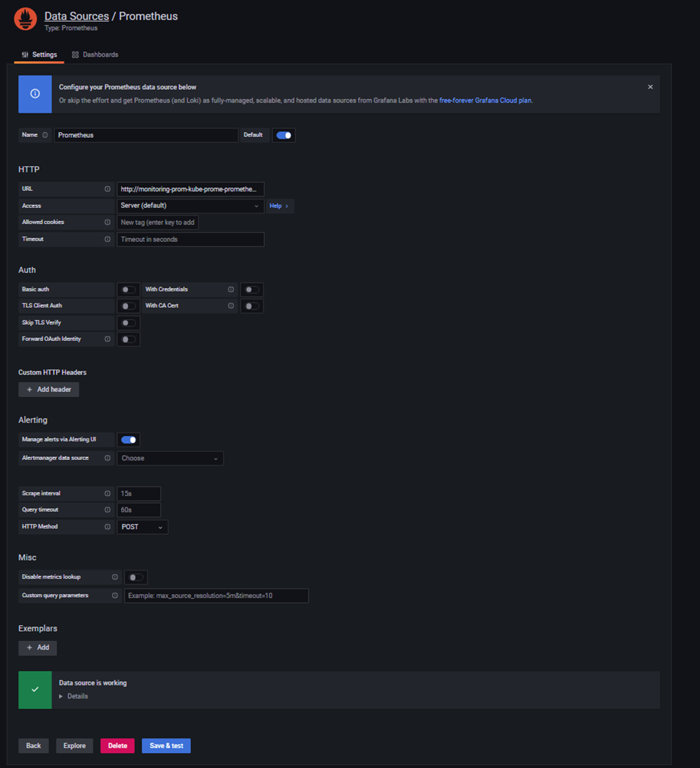Enable With Credentials toggle
This screenshot has width=700, height=768.
[x=252, y=289]
